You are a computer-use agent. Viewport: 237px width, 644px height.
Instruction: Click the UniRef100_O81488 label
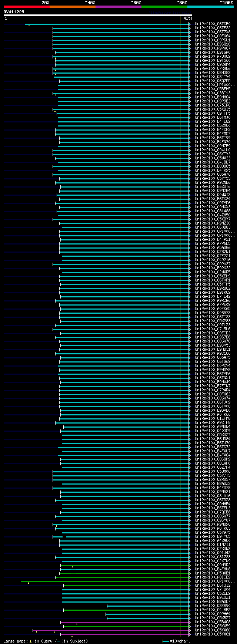tap(213, 211)
